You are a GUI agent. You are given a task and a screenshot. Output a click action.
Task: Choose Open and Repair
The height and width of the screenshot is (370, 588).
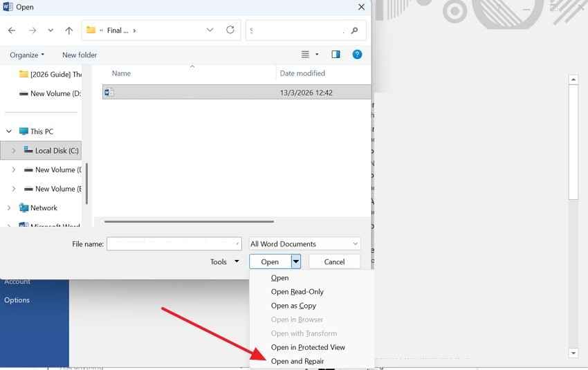[297, 361]
